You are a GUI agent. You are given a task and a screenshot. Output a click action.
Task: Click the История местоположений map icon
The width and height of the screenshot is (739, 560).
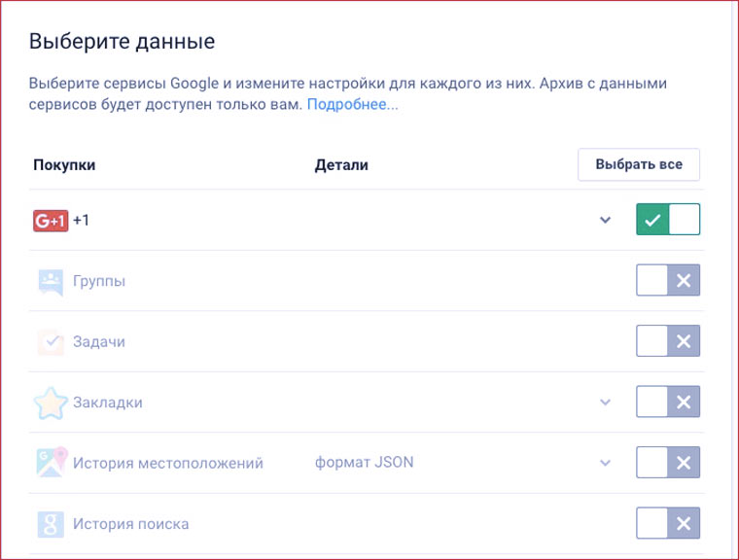click(51, 462)
